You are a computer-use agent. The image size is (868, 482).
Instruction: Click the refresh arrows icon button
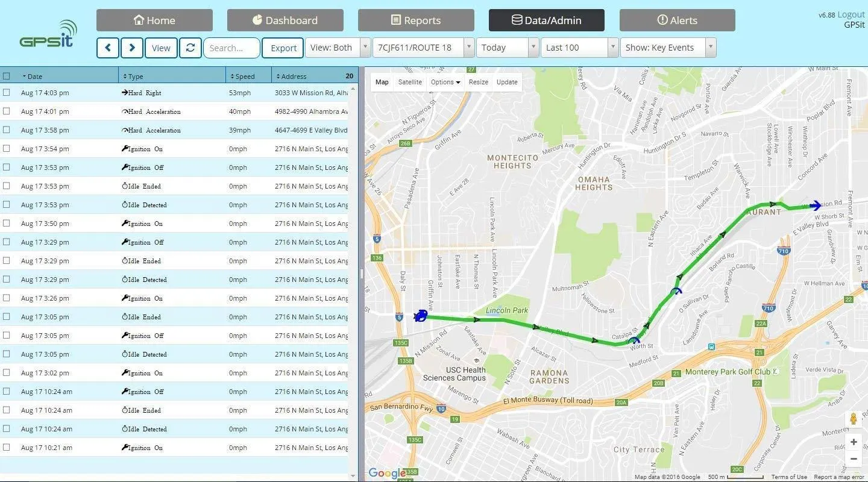point(190,48)
